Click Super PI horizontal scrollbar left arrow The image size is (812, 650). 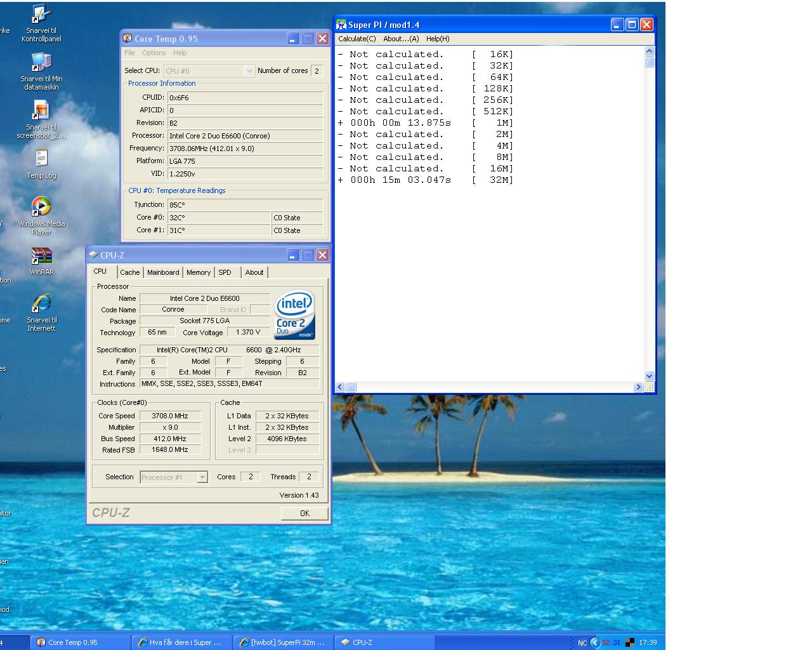[x=340, y=387]
